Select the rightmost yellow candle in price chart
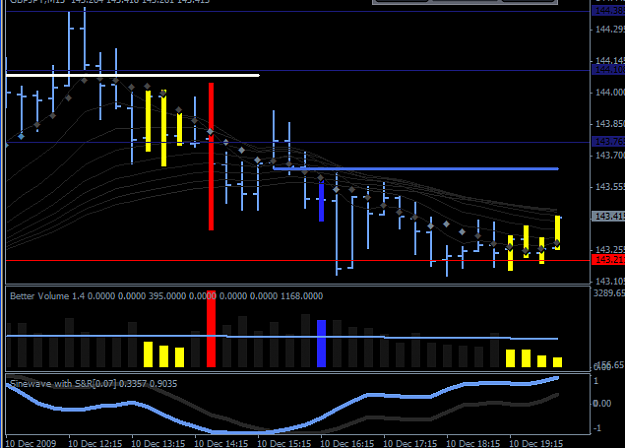 click(557, 233)
